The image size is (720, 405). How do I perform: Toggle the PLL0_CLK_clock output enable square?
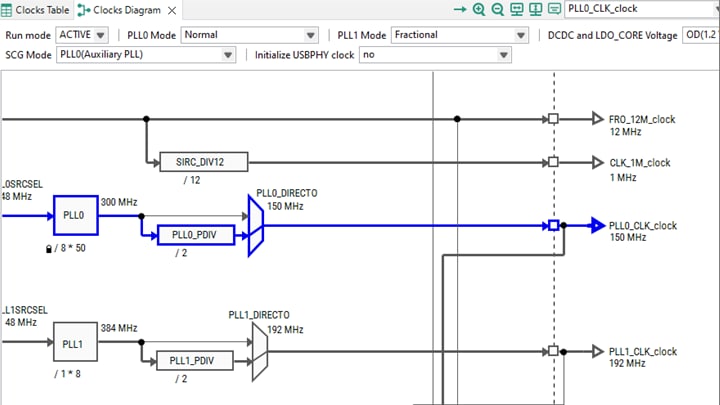pyautogui.click(x=553, y=225)
